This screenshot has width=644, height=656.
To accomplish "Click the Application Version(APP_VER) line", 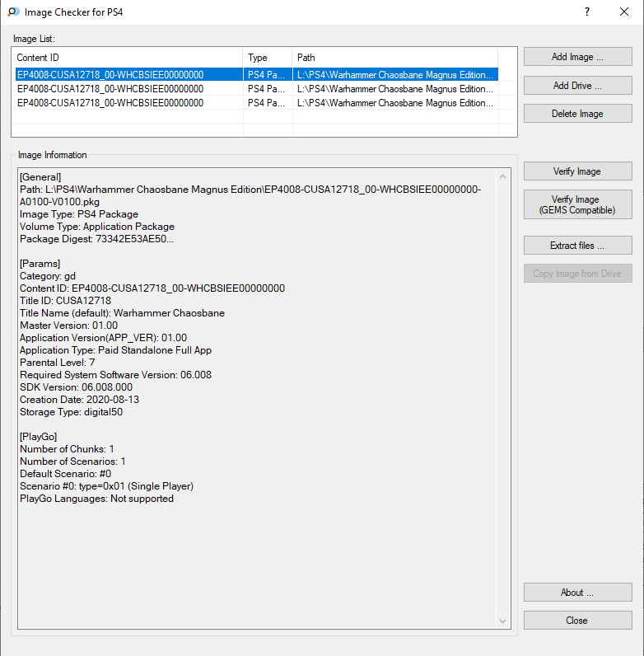I will pyautogui.click(x=103, y=338).
